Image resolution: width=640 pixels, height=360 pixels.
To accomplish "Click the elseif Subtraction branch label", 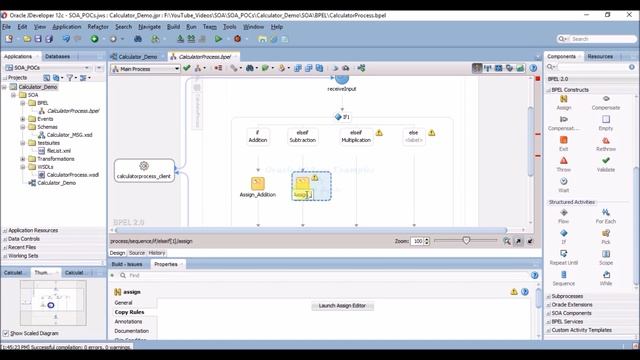I will click(x=302, y=136).
